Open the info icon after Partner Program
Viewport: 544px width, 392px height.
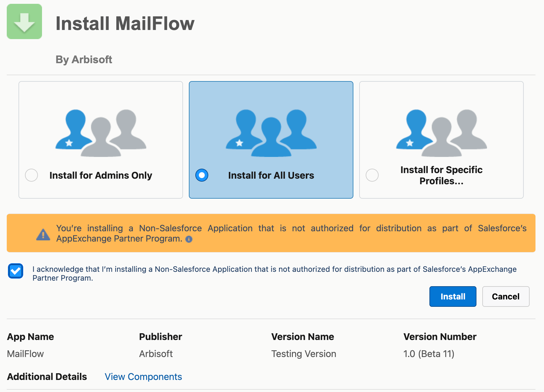189,239
